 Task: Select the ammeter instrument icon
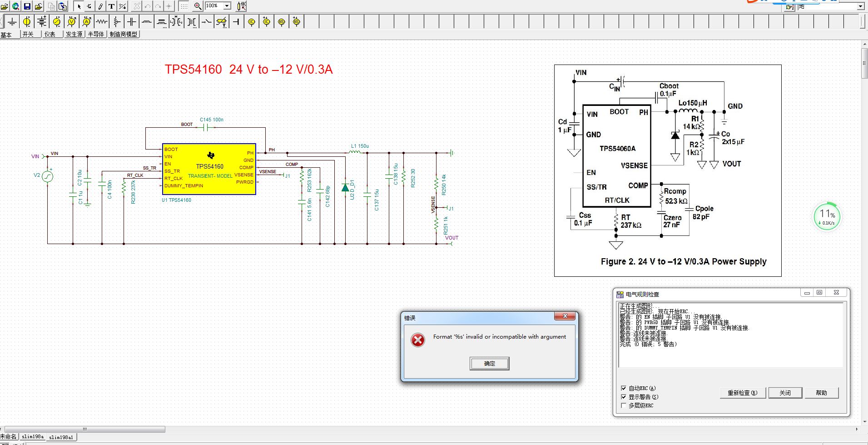click(87, 21)
